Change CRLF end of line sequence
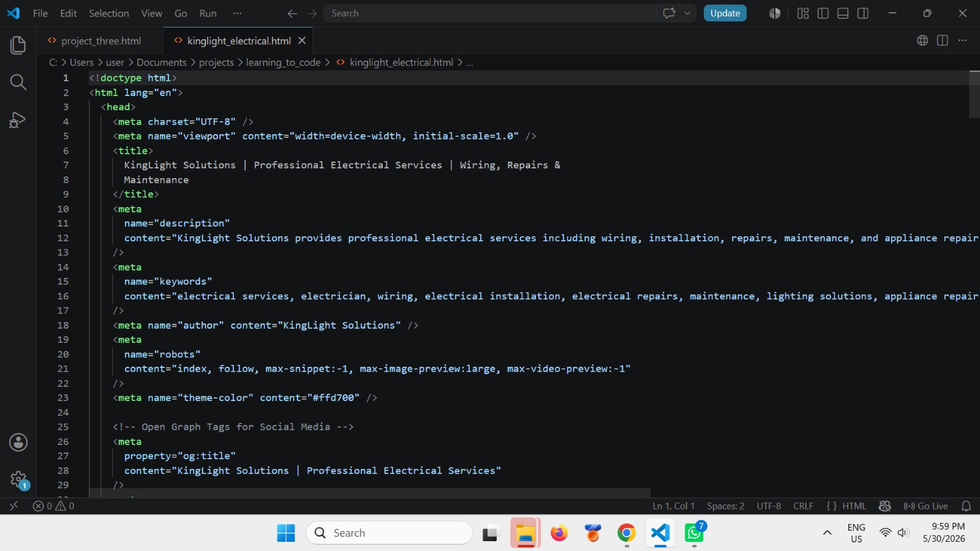Viewport: 980px width, 551px height. tap(803, 506)
